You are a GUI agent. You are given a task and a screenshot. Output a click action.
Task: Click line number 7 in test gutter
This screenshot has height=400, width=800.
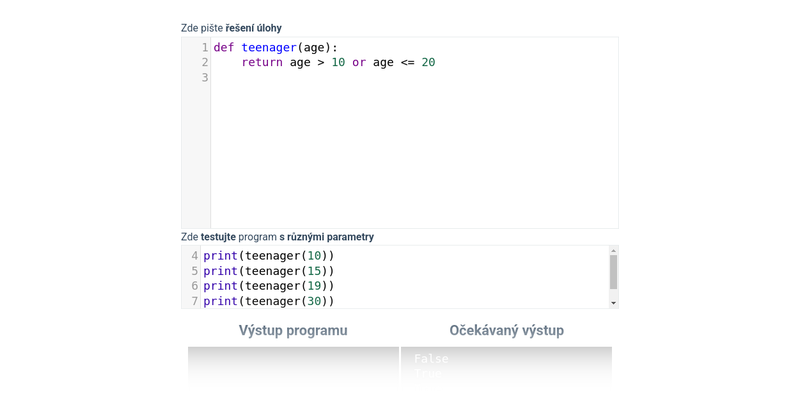[194, 301]
